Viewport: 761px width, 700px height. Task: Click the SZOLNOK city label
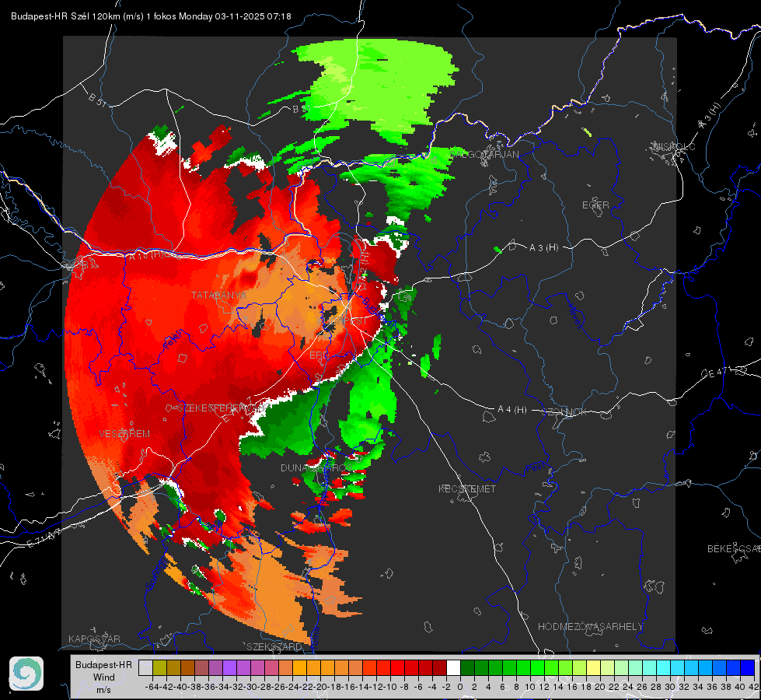pyautogui.click(x=565, y=411)
